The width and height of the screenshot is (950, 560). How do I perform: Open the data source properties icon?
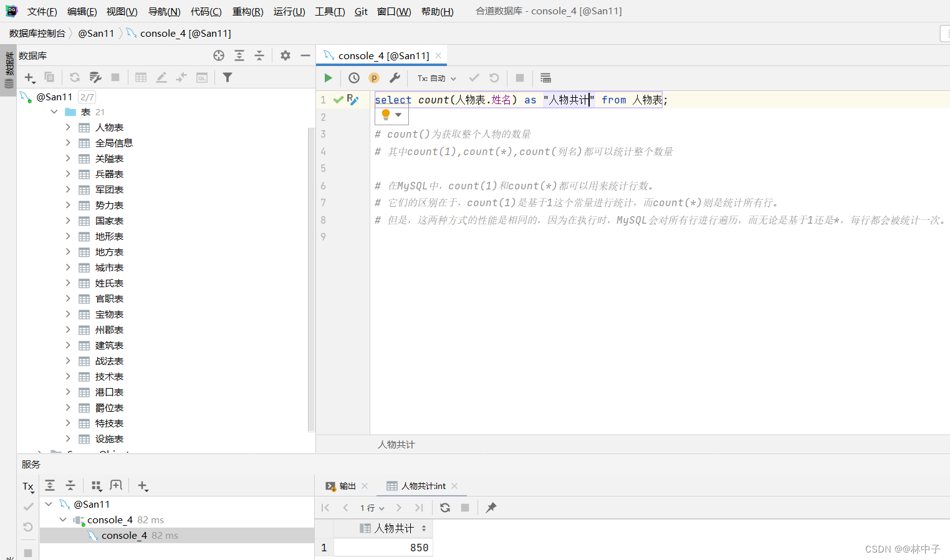[95, 77]
